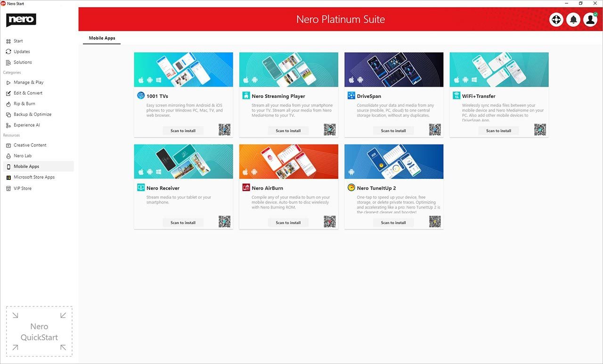Click the Mobile Apps tab
The width and height of the screenshot is (603, 364).
[x=102, y=38]
